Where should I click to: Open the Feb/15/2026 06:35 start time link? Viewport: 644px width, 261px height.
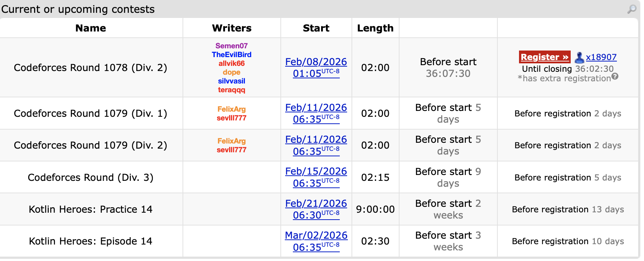tap(316, 177)
